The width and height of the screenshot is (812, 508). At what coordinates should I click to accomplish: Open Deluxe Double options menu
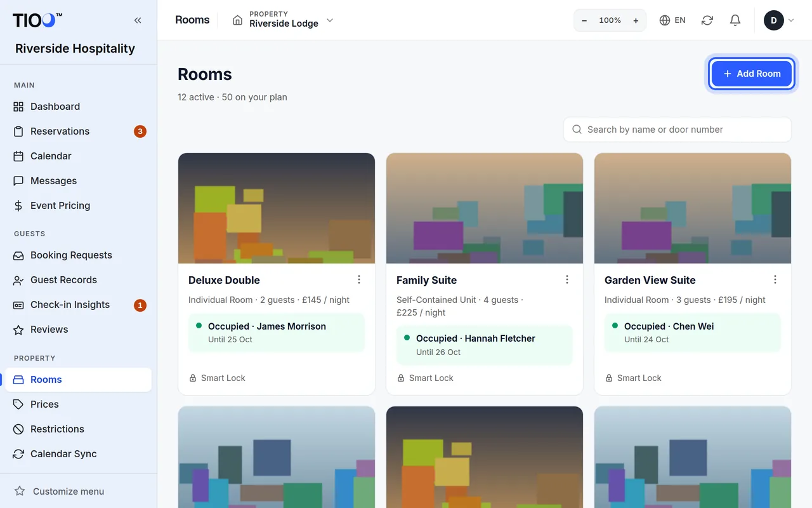click(359, 280)
